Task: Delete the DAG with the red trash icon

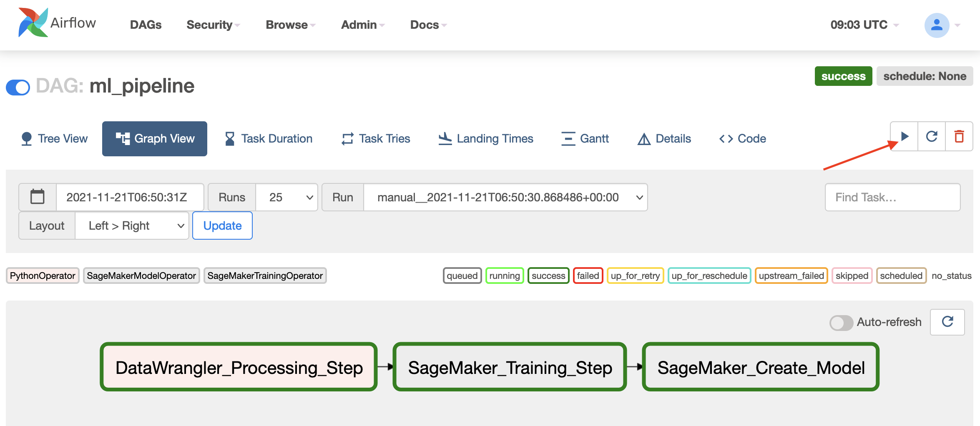Action: [959, 136]
